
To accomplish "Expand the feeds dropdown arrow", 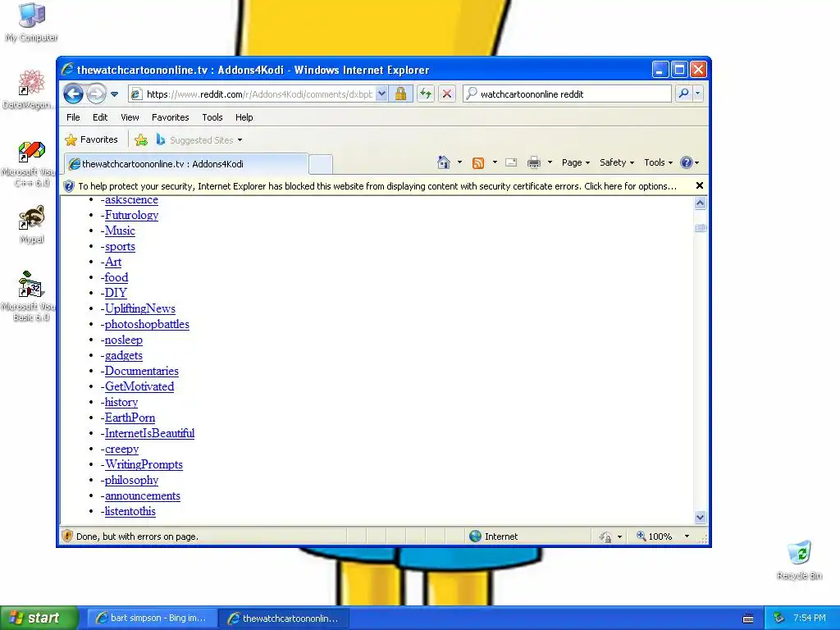I will click(x=495, y=162).
